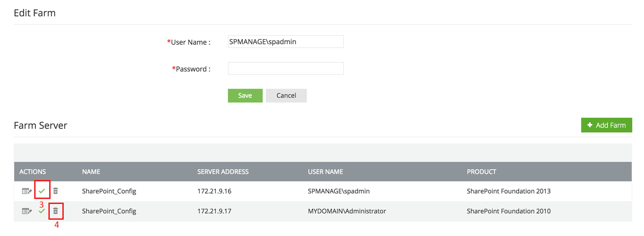
Task: Delete the farm at 172.21.9.16
Action: click(56, 191)
